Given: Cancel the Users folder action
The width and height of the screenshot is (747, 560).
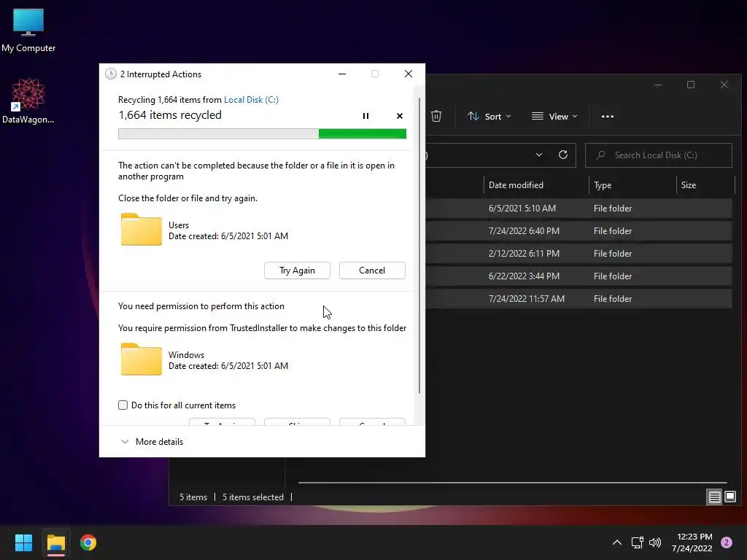Looking at the screenshot, I should (x=372, y=271).
